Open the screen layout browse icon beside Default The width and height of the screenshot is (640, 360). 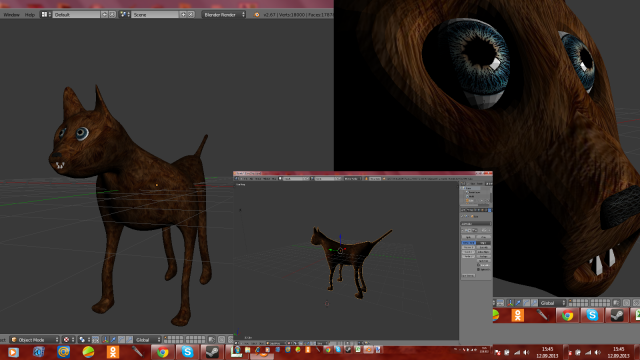46,15
